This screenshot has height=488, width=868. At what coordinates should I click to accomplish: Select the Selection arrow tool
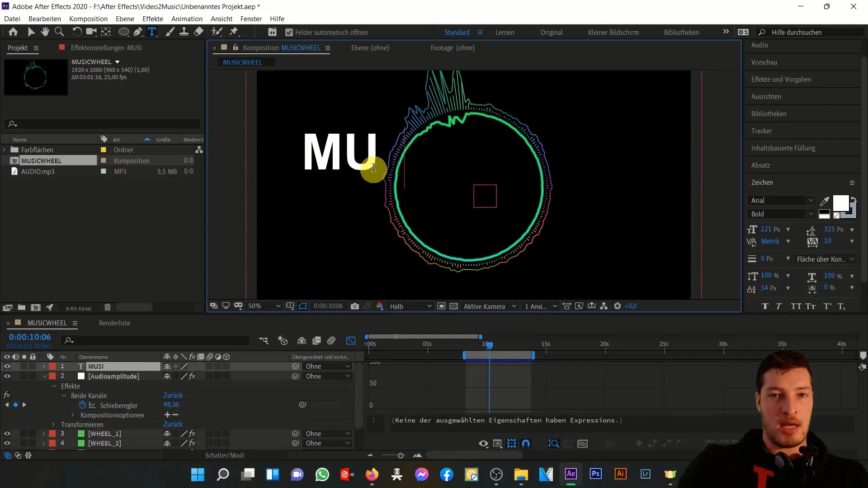tap(31, 32)
